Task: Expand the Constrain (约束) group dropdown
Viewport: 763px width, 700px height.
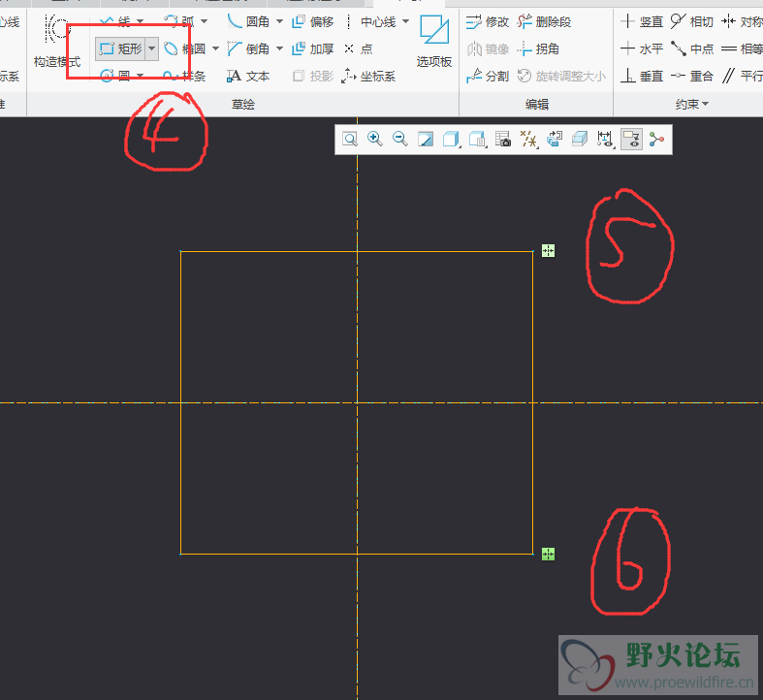Action: tap(692, 104)
